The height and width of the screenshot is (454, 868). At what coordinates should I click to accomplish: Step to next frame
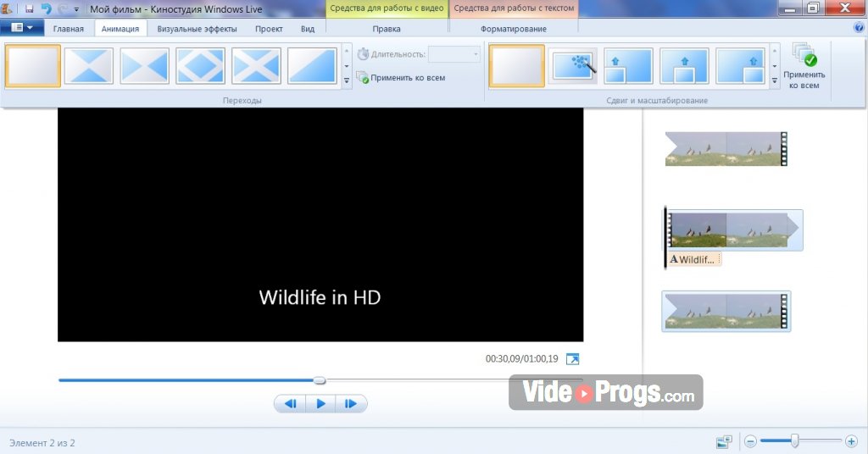tap(351, 404)
